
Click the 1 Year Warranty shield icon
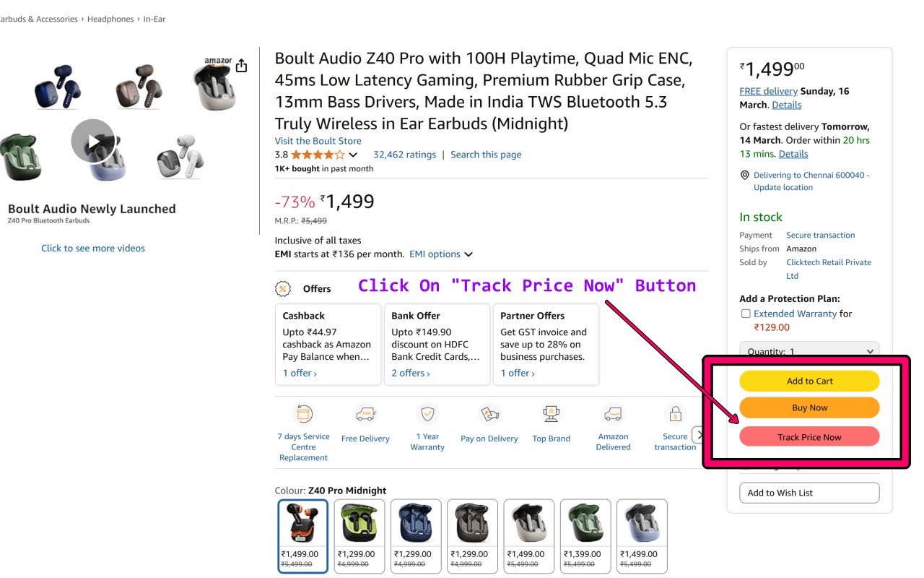[x=427, y=414]
